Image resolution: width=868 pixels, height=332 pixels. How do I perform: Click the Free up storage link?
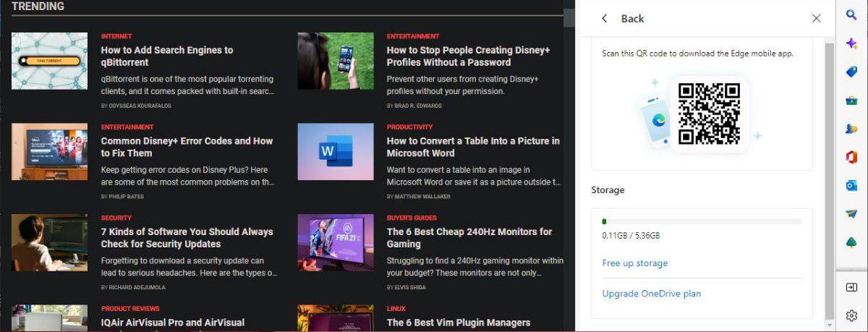(x=635, y=263)
